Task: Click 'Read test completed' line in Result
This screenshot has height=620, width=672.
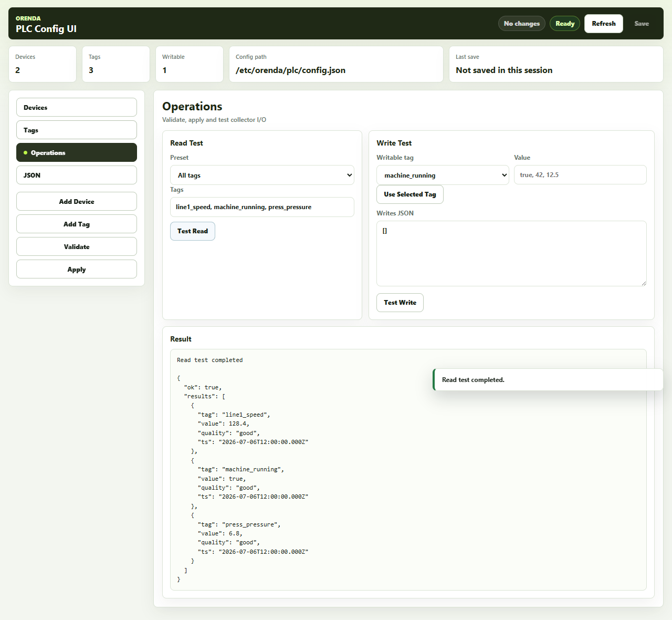Action: click(x=209, y=360)
